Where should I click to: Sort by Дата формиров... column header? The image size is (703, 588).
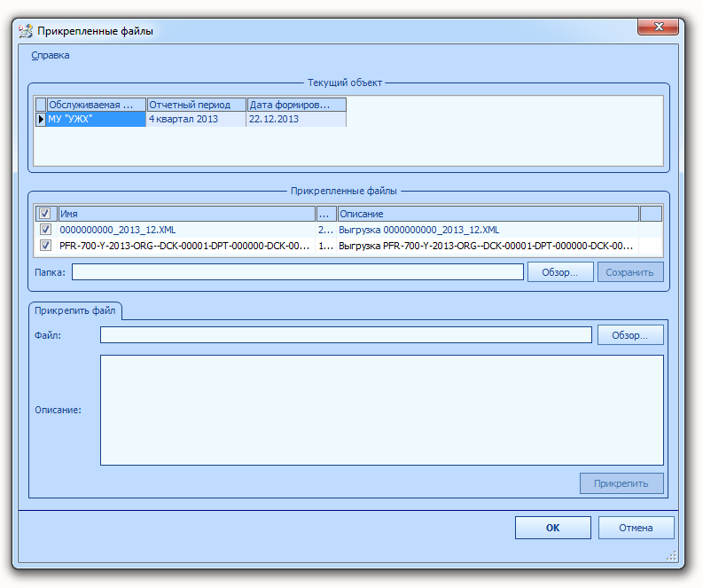(x=296, y=105)
